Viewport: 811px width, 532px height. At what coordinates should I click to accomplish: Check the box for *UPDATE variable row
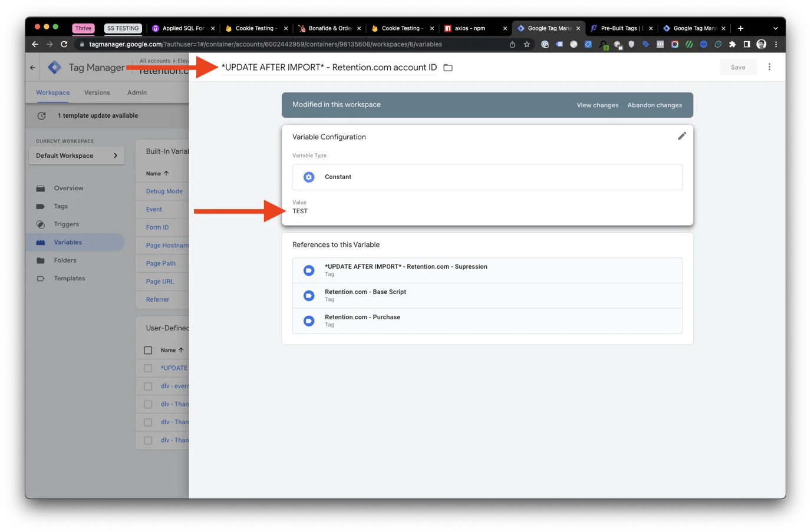(x=148, y=368)
